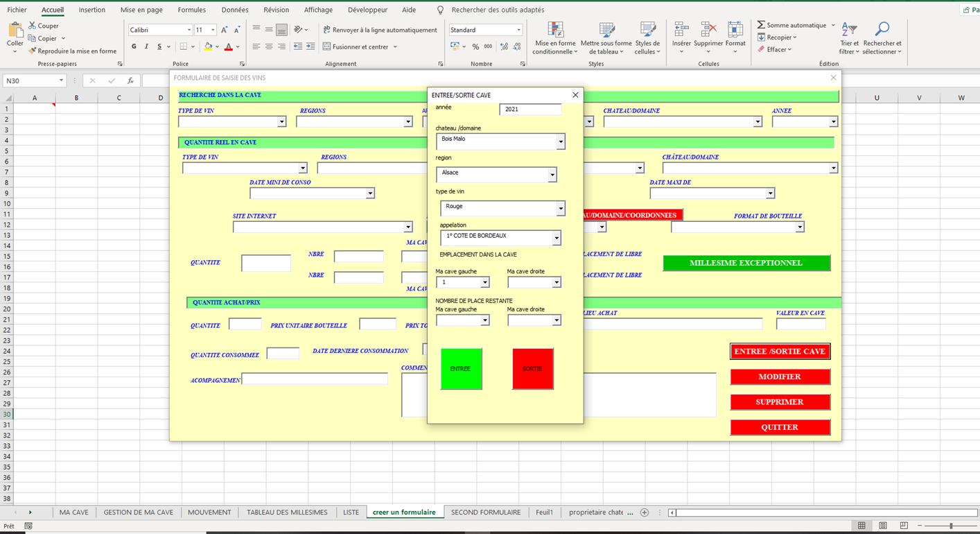Image resolution: width=980 pixels, height=534 pixels.
Task: Click the percent style icon
Action: 475,47
